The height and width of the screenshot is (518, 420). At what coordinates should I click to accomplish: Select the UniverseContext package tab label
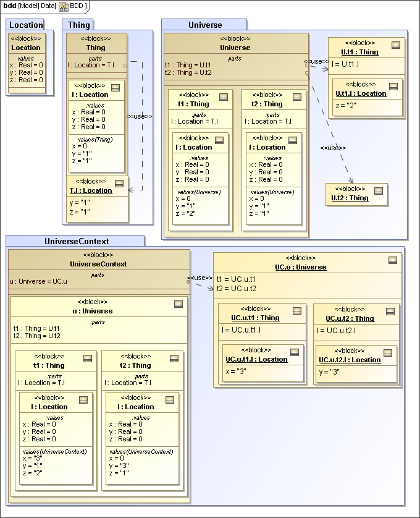77,242
